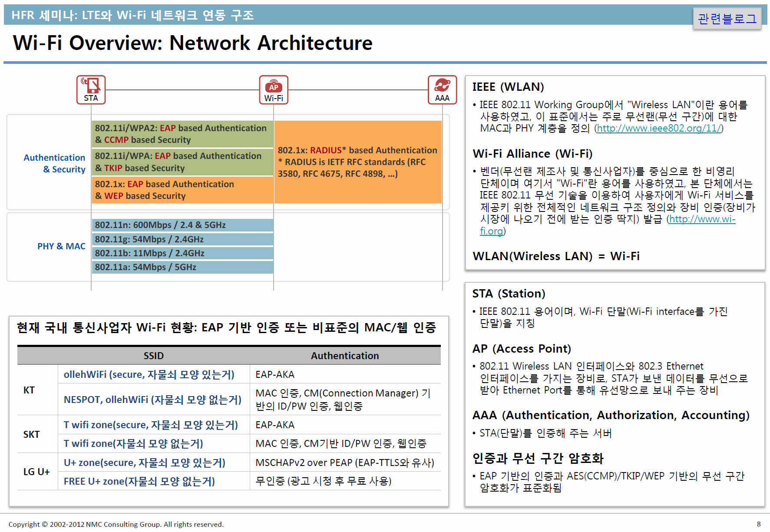Click the Authentication column header
770x532 pixels.
345,356
